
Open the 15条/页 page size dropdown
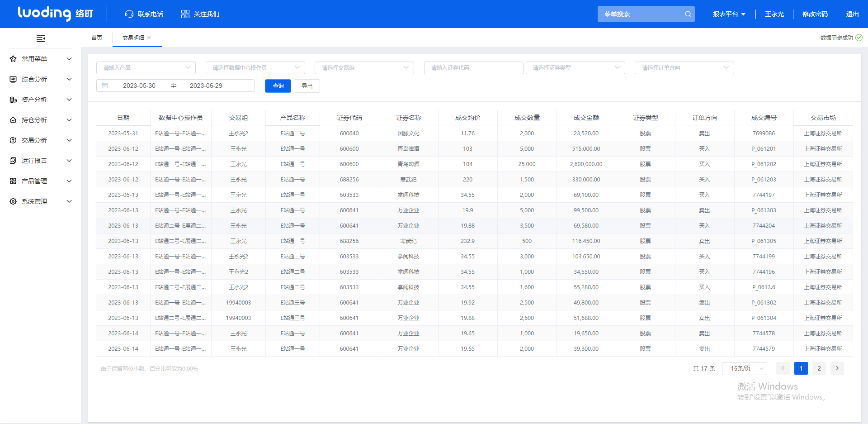[x=745, y=368]
